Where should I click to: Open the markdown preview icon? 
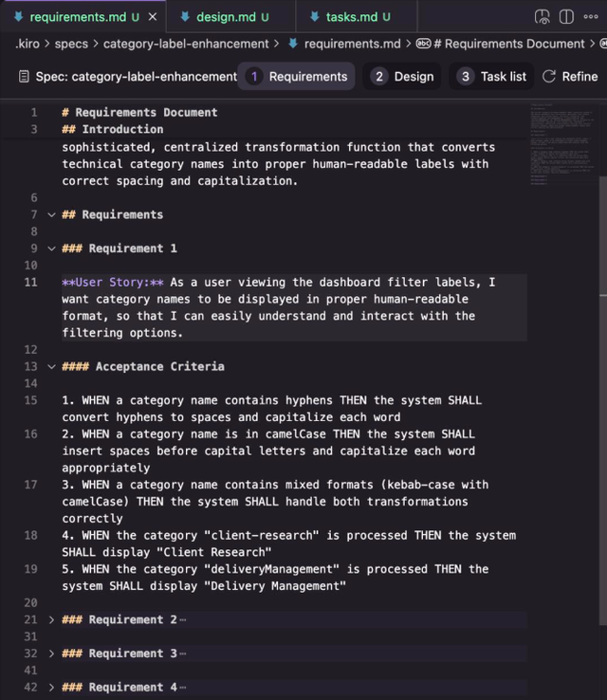pos(543,17)
